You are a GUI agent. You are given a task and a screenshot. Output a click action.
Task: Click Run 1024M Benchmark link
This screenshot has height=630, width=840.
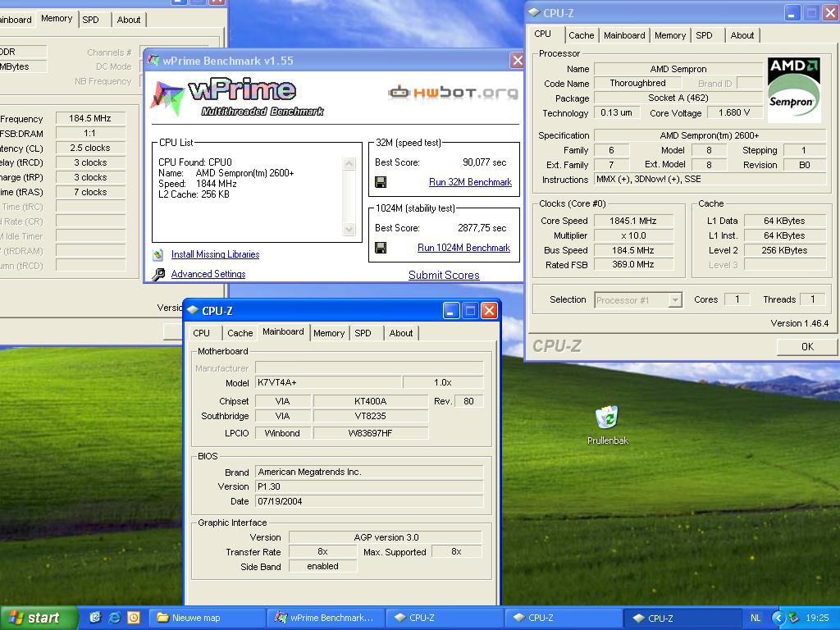coord(463,248)
